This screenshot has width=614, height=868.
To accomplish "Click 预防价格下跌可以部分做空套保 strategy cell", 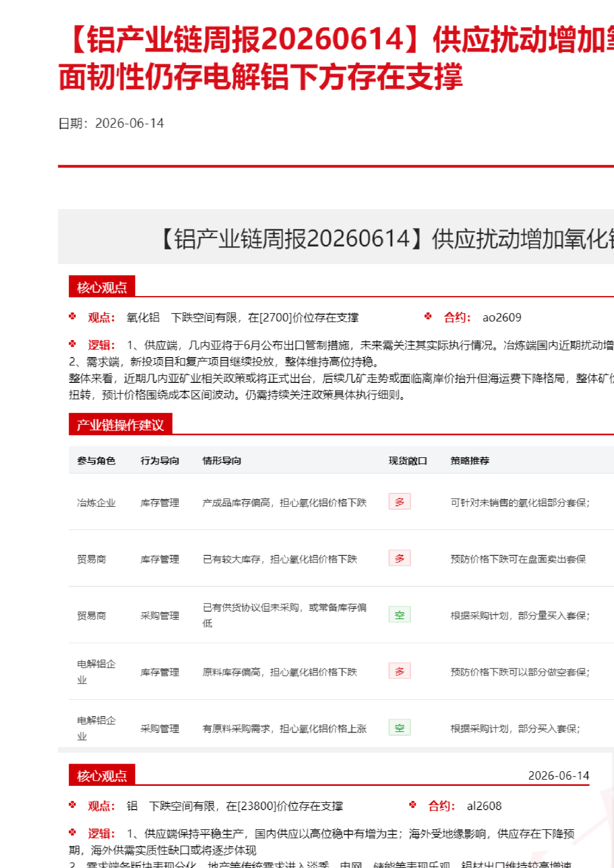I will tap(520, 672).
